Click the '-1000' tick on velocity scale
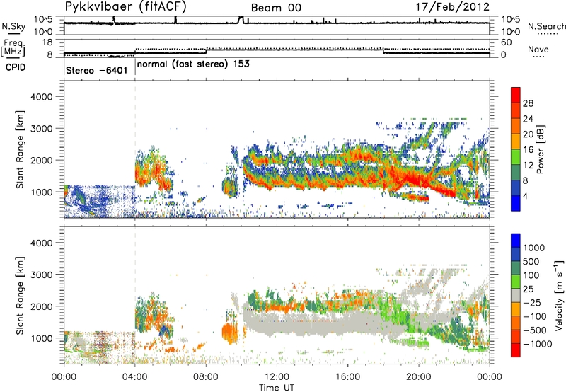The height and width of the screenshot is (392, 566). click(538, 344)
